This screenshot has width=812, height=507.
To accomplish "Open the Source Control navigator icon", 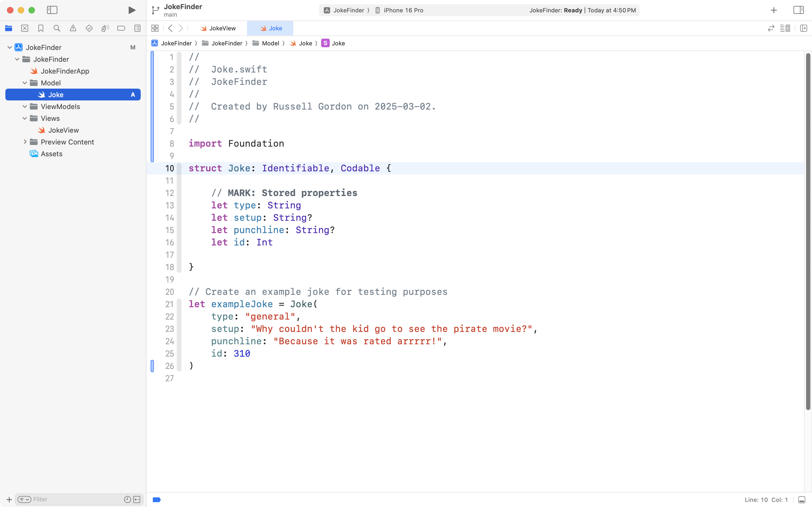I will [24, 28].
